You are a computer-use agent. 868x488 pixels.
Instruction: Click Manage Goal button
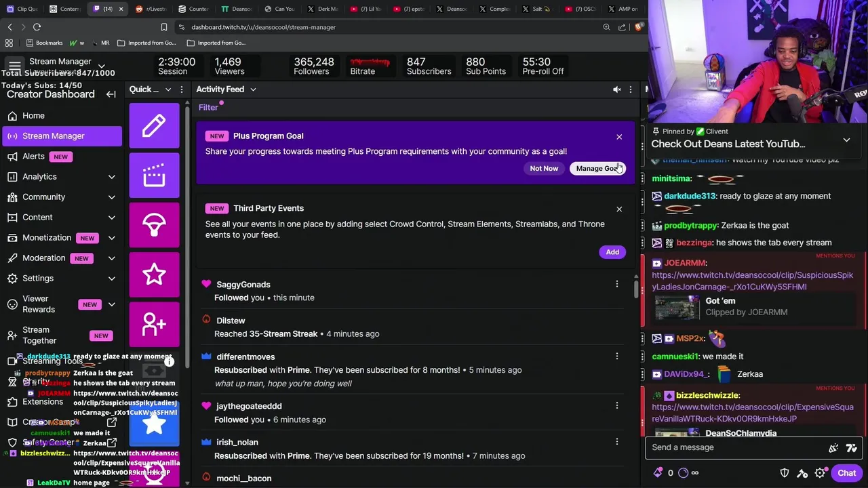(x=597, y=168)
